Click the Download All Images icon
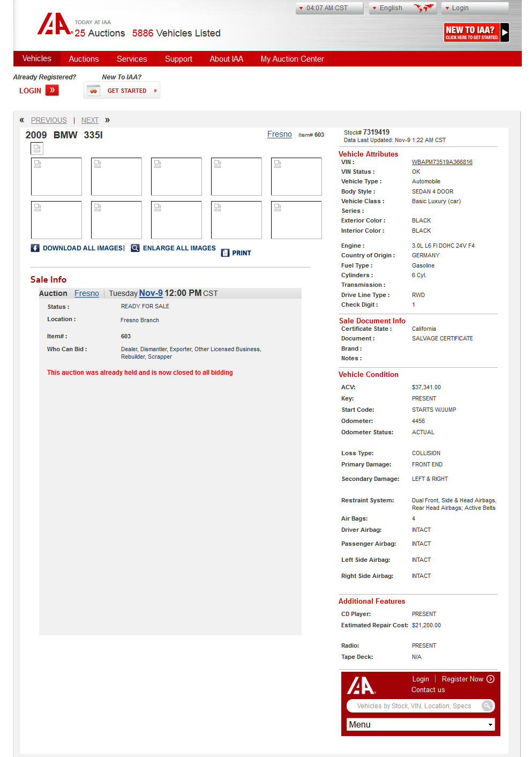 coord(35,248)
